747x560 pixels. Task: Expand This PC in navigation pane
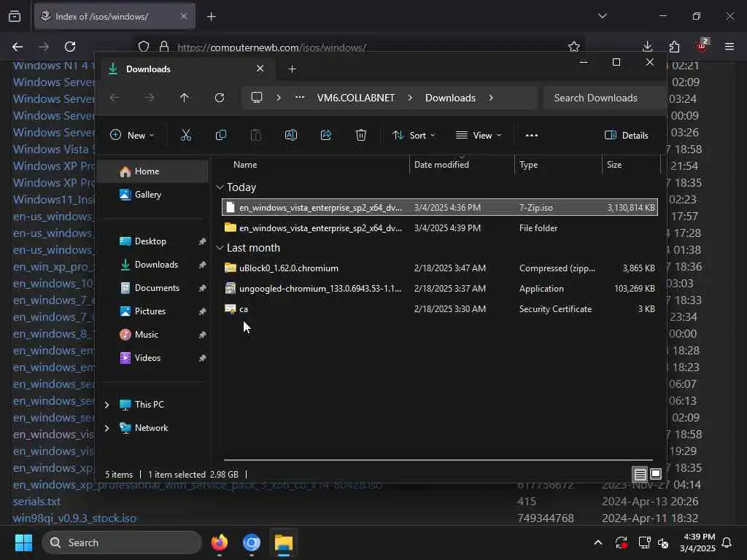pos(107,405)
